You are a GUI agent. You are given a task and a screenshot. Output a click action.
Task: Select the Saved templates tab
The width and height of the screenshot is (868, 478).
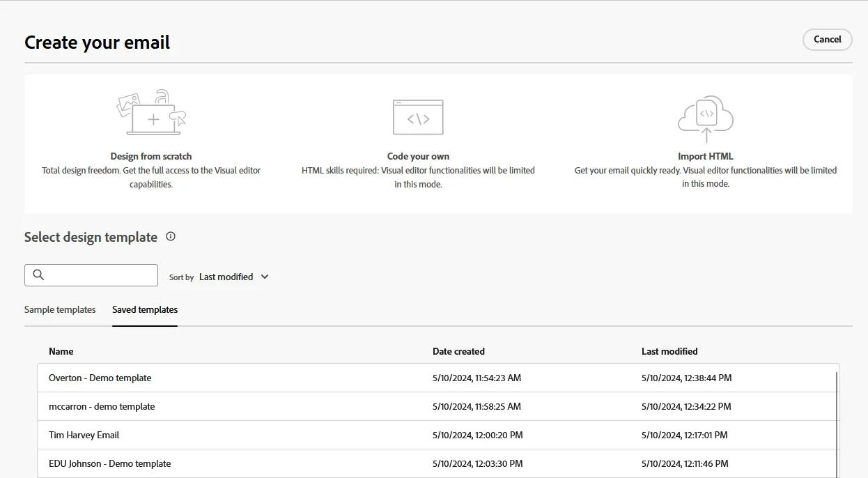[145, 309]
